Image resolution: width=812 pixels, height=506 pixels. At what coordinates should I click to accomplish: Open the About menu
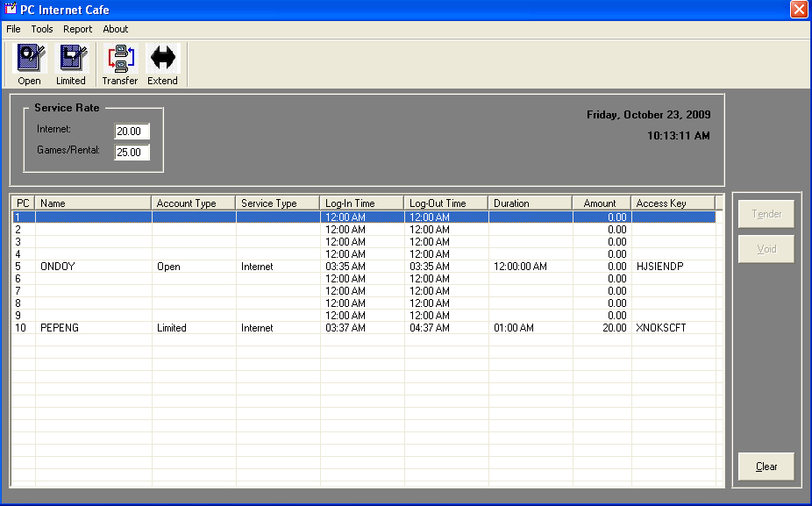(116, 29)
